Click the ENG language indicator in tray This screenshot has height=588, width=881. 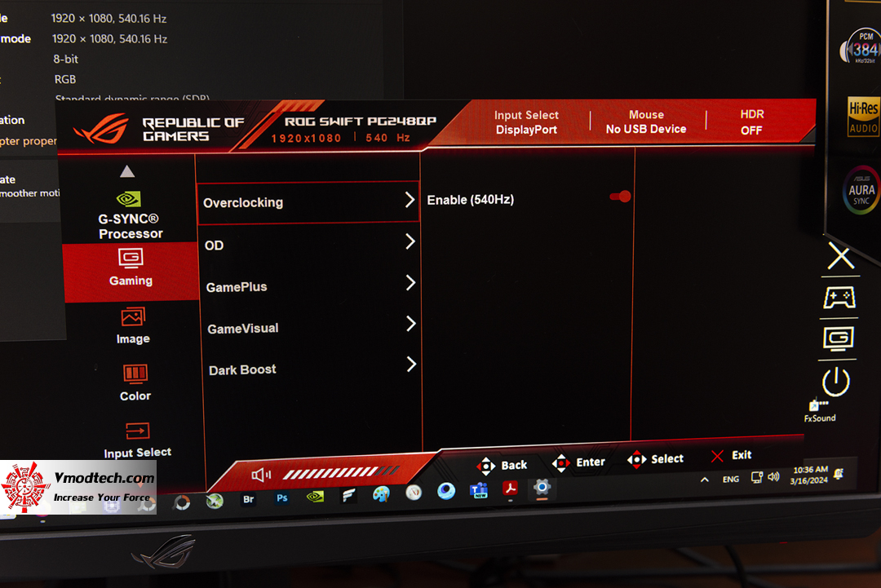[730, 479]
